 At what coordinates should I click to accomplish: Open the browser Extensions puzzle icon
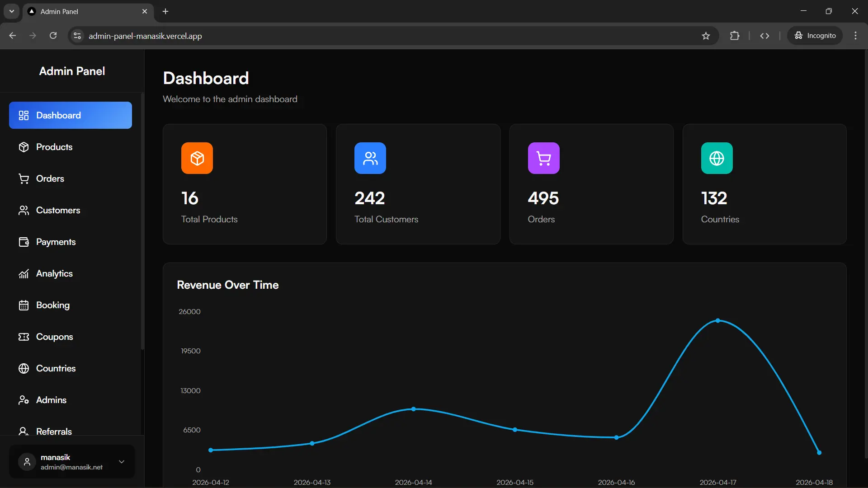(x=735, y=36)
